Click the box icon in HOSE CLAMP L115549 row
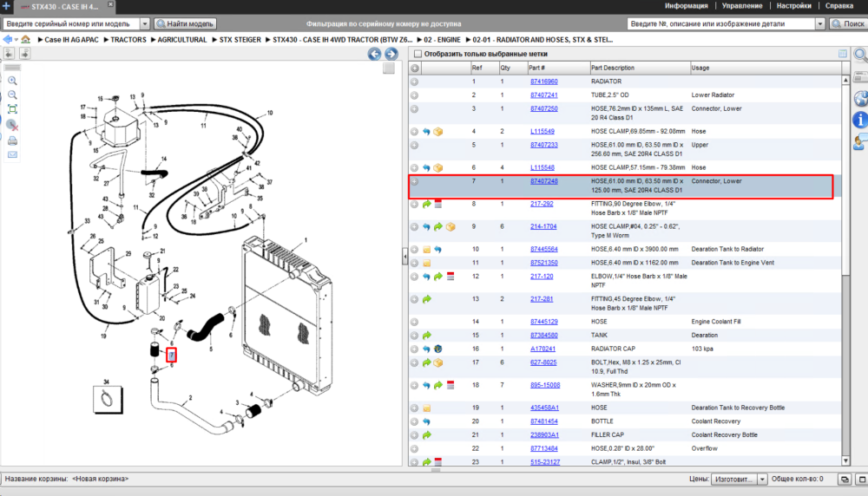The image size is (868, 496). pyautogui.click(x=438, y=132)
